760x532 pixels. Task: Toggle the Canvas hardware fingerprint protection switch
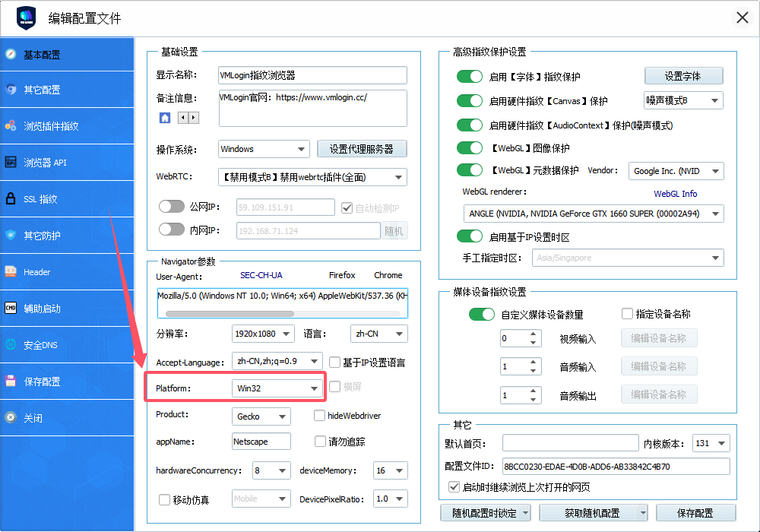[x=469, y=101]
